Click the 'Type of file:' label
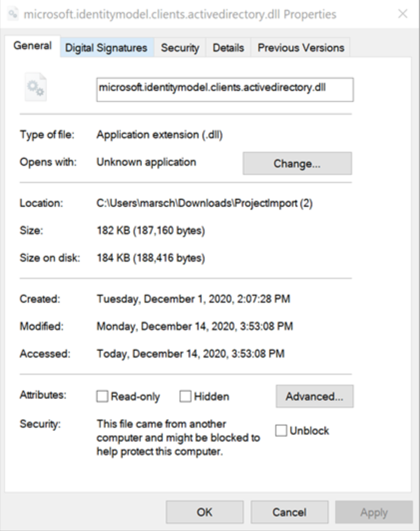Image resolution: width=420 pixels, height=531 pixels. 47,135
